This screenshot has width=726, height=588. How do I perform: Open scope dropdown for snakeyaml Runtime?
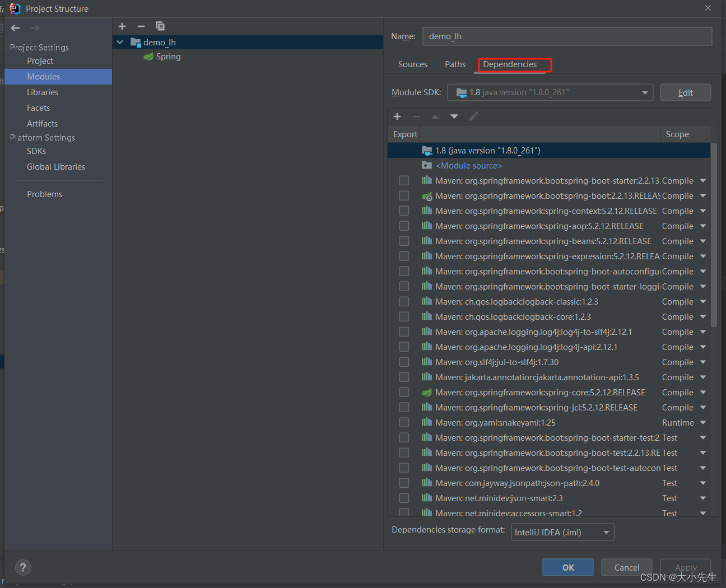pyautogui.click(x=703, y=422)
